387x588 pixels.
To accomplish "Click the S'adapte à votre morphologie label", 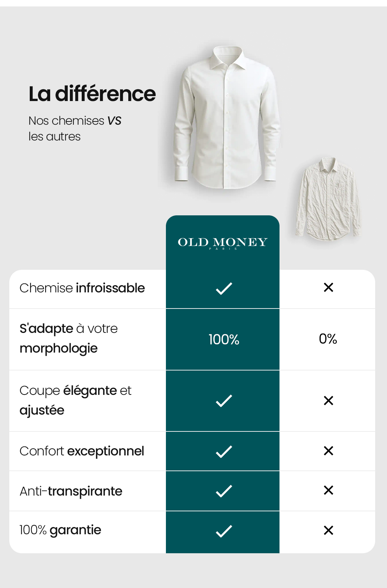I will point(68,338).
